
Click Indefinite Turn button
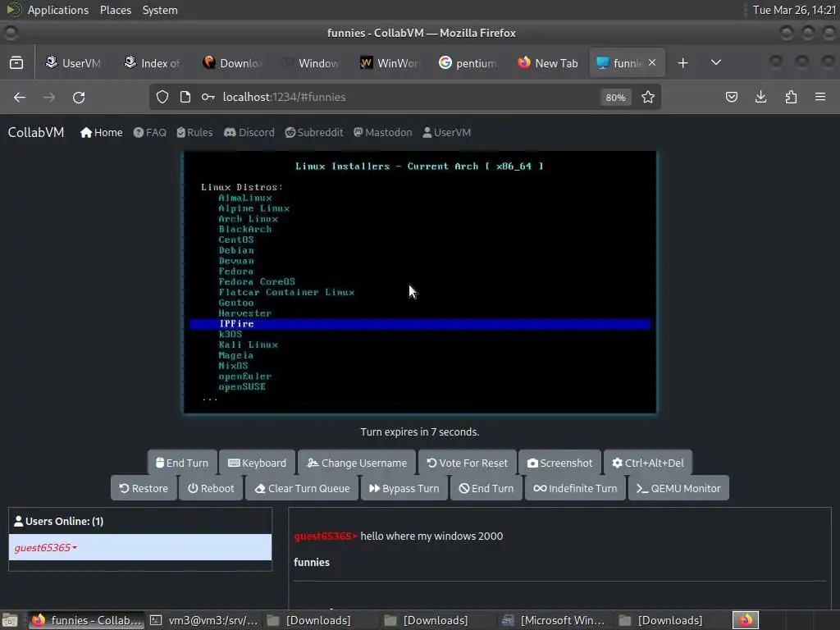click(575, 488)
